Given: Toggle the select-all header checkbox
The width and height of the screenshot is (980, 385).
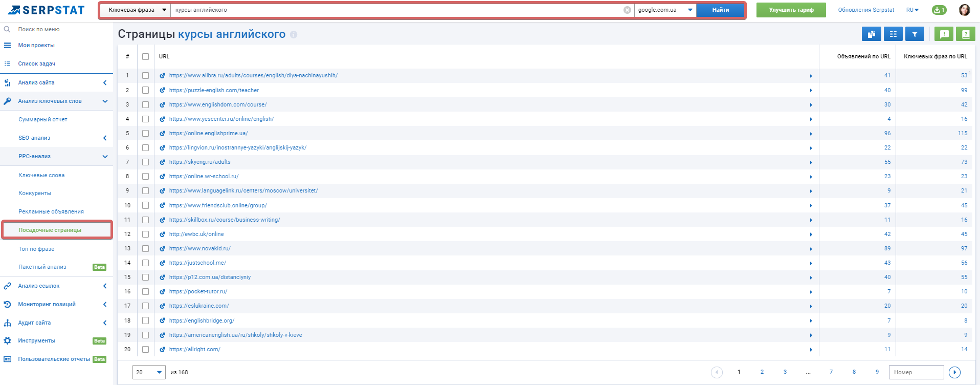Looking at the screenshot, I should pos(145,56).
